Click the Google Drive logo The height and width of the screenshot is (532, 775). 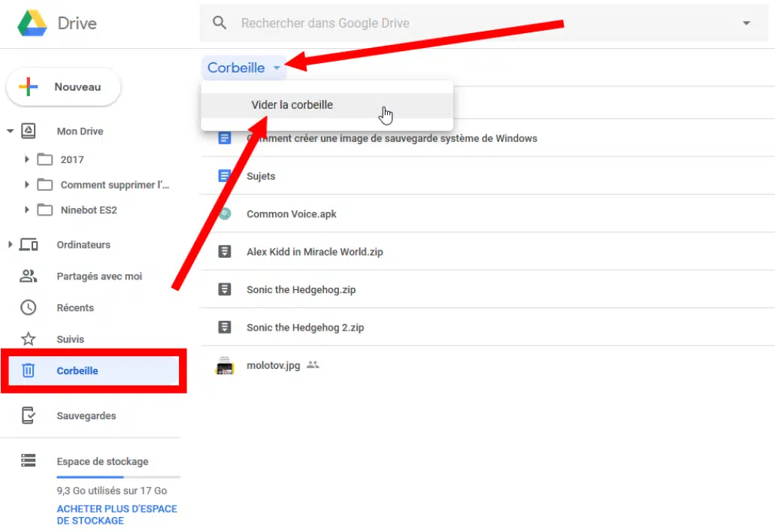click(x=32, y=23)
